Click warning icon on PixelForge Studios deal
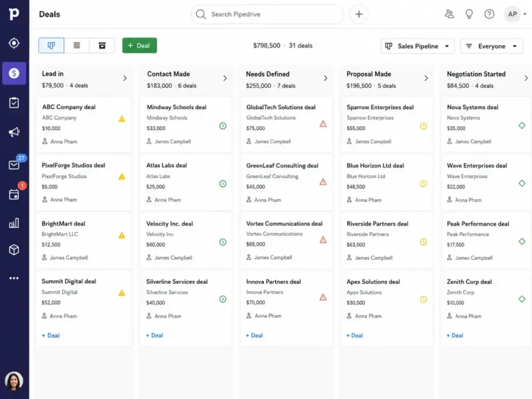Viewport: 532px width, 399px height. (122, 177)
